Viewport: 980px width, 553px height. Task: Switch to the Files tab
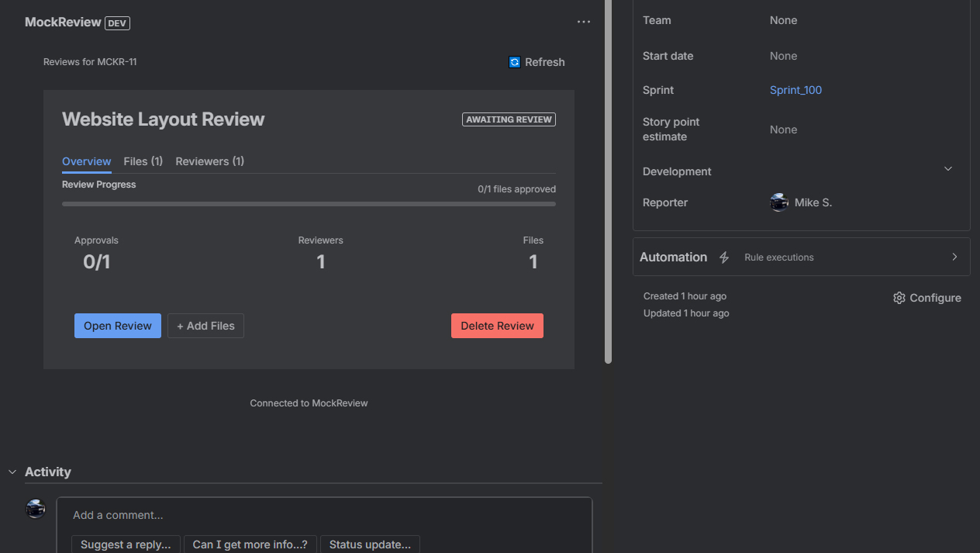[x=143, y=161]
